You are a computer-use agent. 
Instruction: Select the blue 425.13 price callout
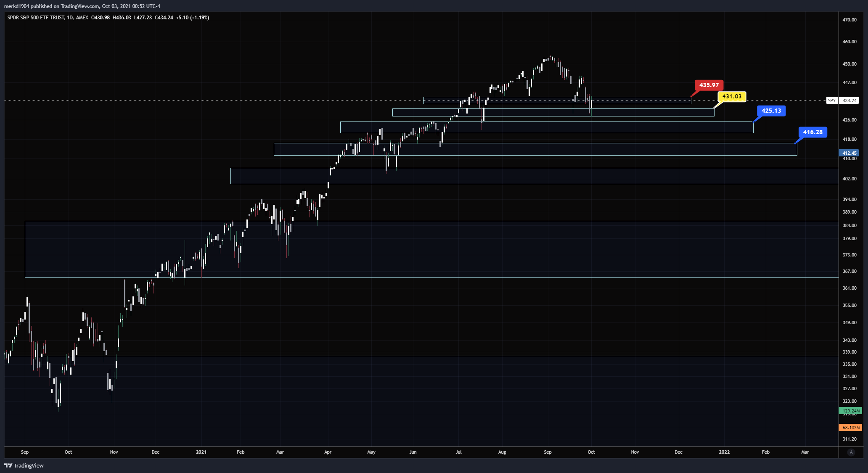[771, 111]
